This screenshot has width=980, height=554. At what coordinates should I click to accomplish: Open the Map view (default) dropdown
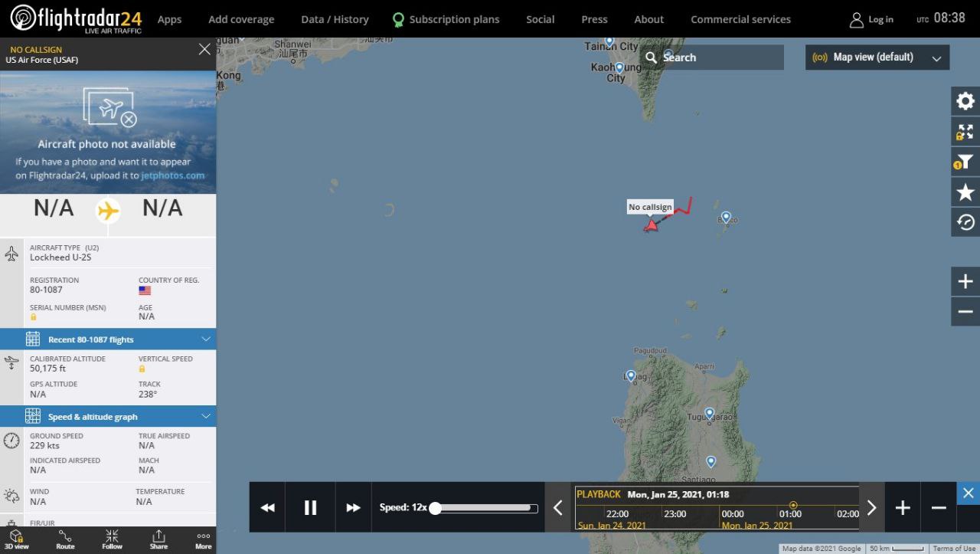click(x=877, y=57)
